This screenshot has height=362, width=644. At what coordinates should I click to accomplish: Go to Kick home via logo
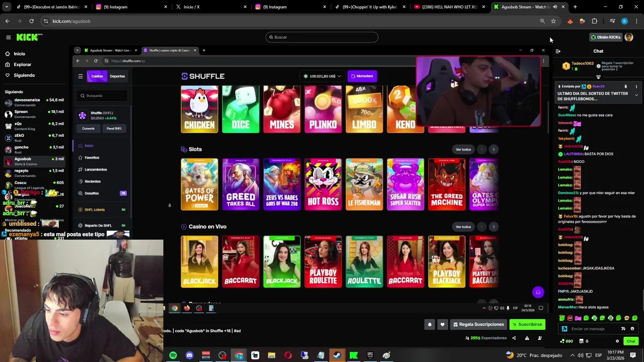pos(29,37)
